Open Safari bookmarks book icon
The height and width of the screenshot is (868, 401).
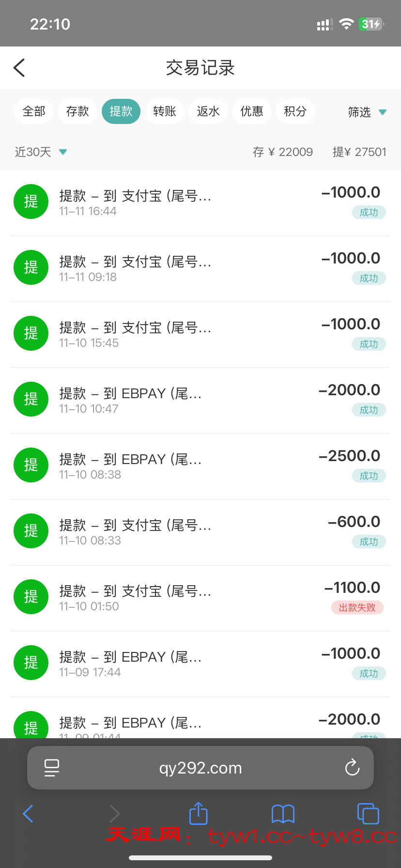[x=283, y=814]
